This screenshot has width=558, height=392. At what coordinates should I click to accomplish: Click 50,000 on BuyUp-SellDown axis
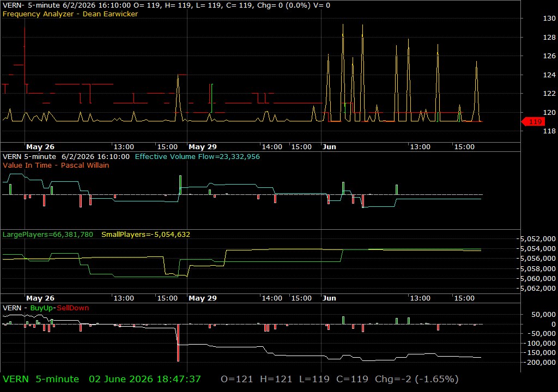543,315
